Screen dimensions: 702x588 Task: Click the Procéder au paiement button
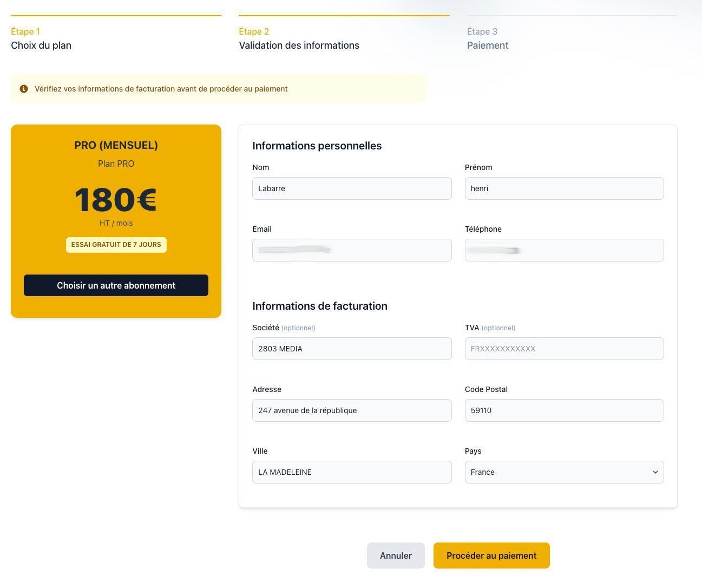(491, 555)
